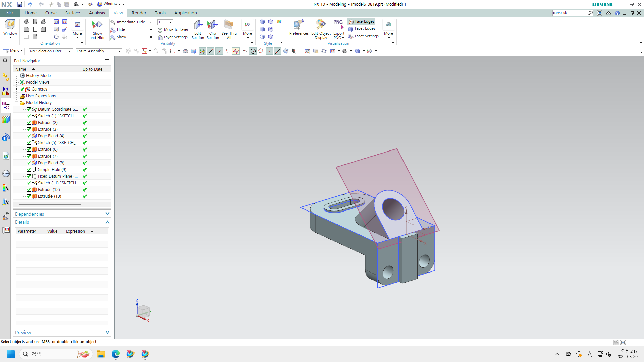Screen dimensions: 644x362
Task: Uncheck the Simple Hole (9) checkbox
Action: click(29, 170)
